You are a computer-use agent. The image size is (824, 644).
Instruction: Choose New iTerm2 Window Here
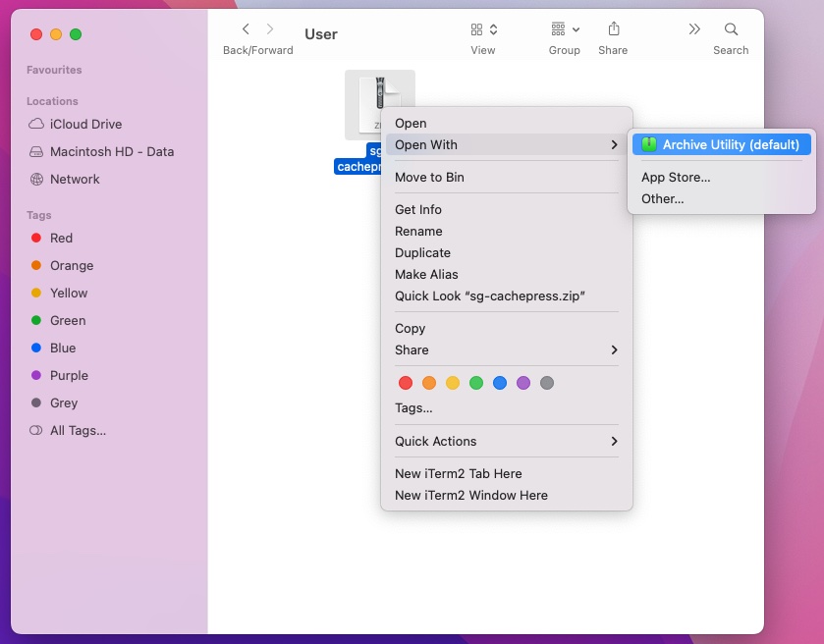(x=506, y=496)
